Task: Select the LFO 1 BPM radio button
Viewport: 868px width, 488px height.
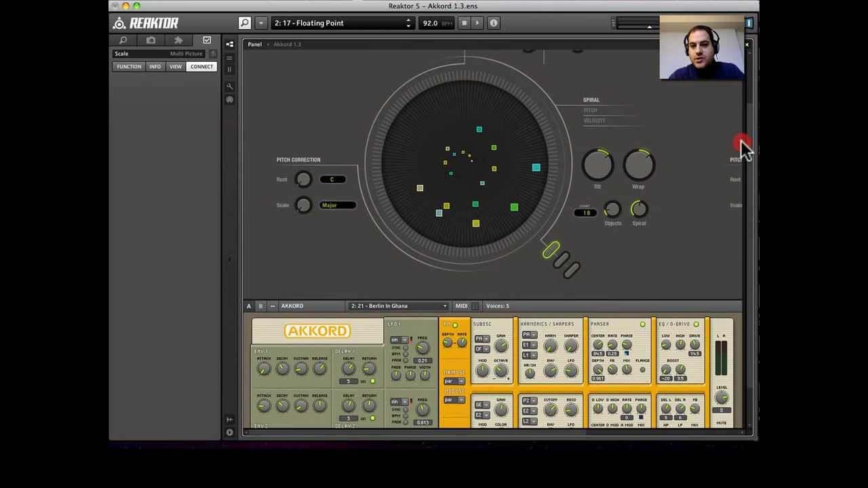Action: (x=406, y=354)
